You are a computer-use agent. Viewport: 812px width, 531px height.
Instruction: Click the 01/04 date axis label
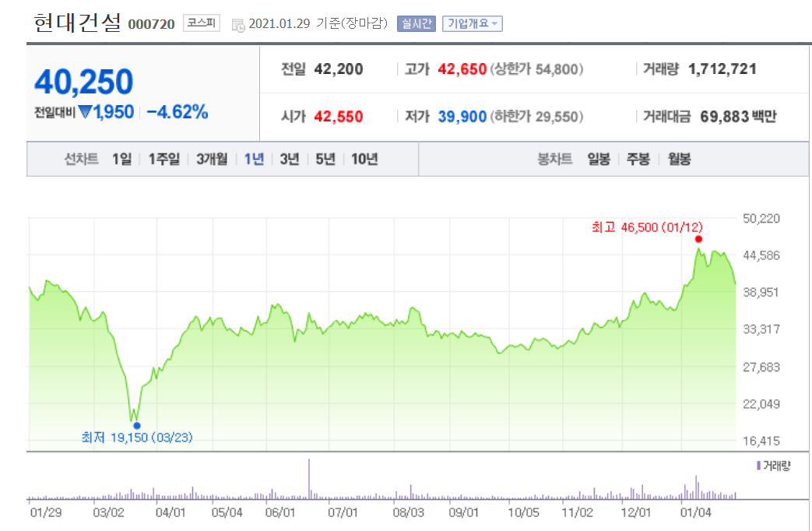coord(695,513)
